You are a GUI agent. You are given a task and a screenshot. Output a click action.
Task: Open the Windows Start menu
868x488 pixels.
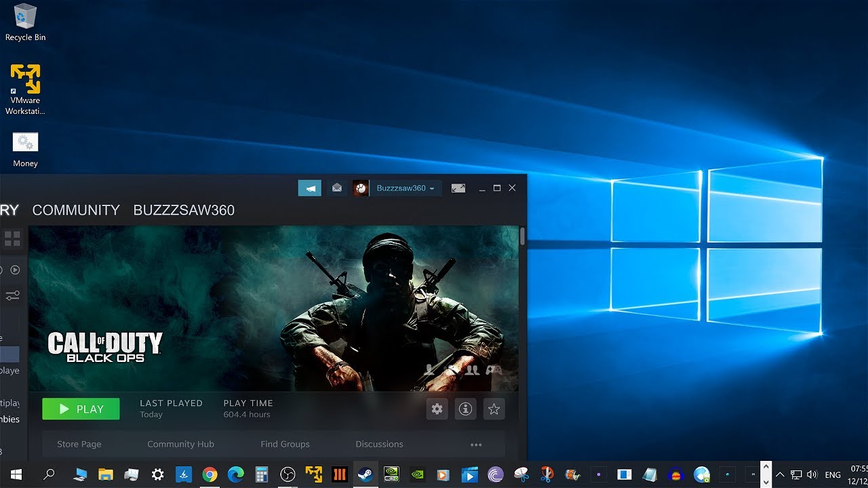tap(16, 474)
